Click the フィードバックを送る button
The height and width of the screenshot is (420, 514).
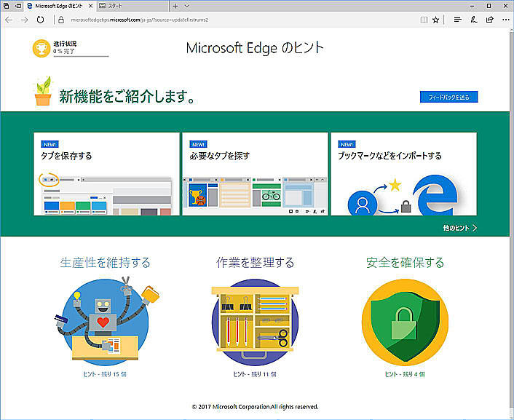[x=448, y=97]
